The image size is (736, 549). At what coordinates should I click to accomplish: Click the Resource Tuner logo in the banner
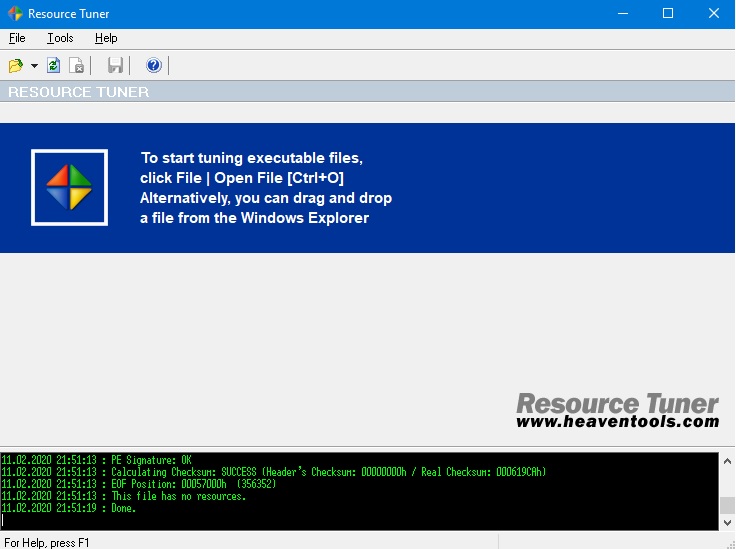[x=69, y=187]
